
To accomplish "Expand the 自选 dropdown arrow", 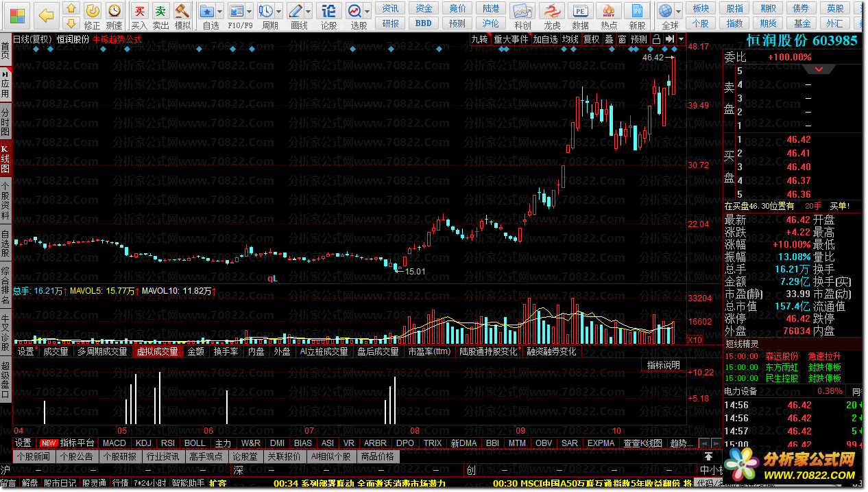I will pyautogui.click(x=219, y=12).
